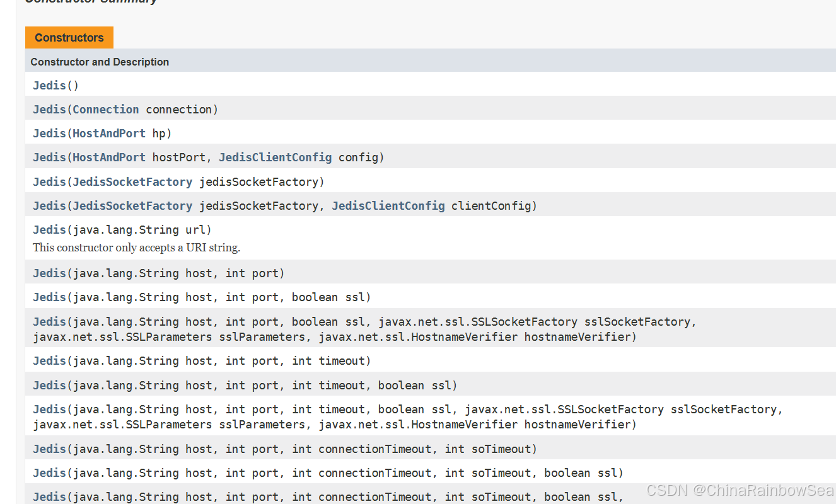Image resolution: width=836 pixels, height=504 pixels.
Task: Click JedisClientConfig link beside 'clientConfig' parameter
Action: click(388, 206)
